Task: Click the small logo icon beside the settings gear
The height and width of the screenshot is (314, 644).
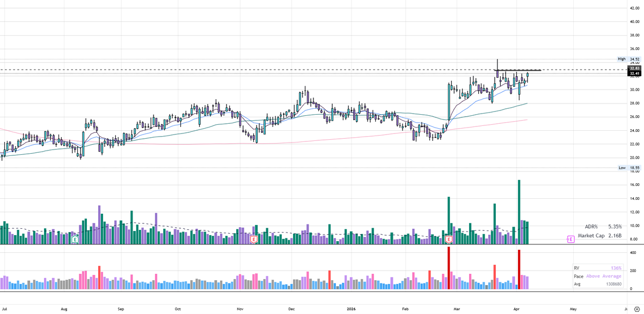Action: 626,309
